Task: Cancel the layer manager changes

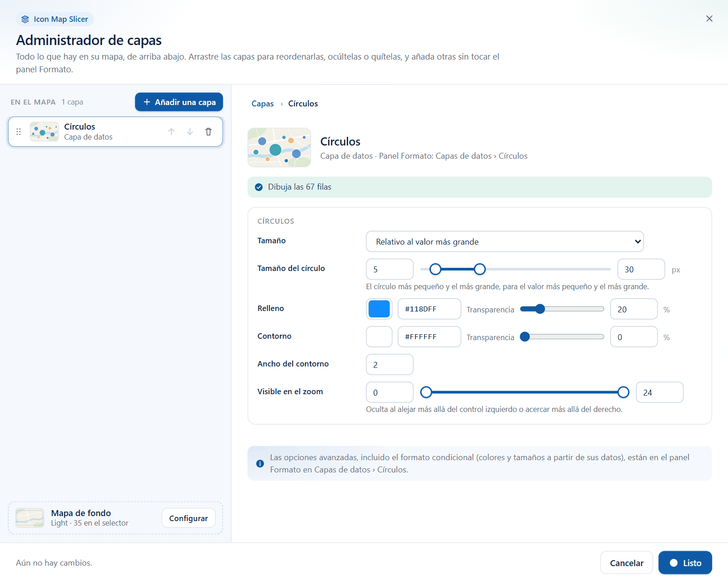Action: pos(627,563)
